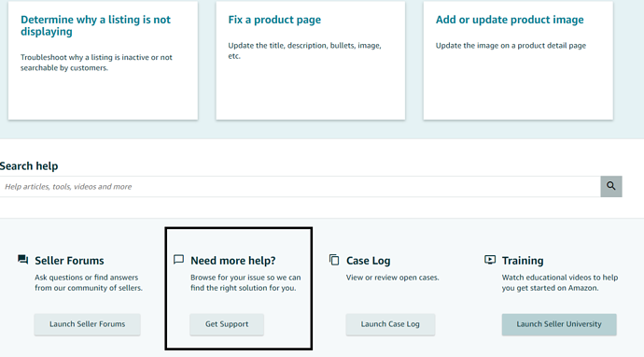Click the search magnifier icon button
644x357 pixels.
pyautogui.click(x=611, y=186)
